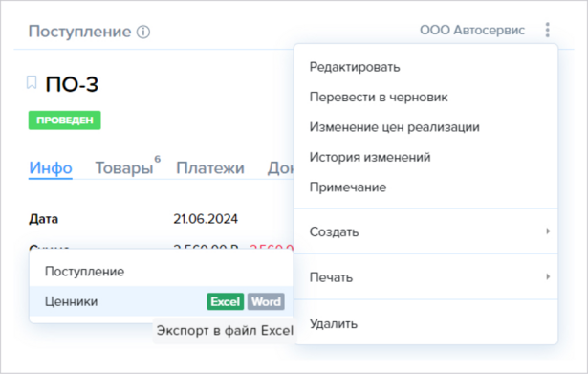Toggle the bookmark icon beside ПО-3
The image size is (588, 374).
pos(32,82)
